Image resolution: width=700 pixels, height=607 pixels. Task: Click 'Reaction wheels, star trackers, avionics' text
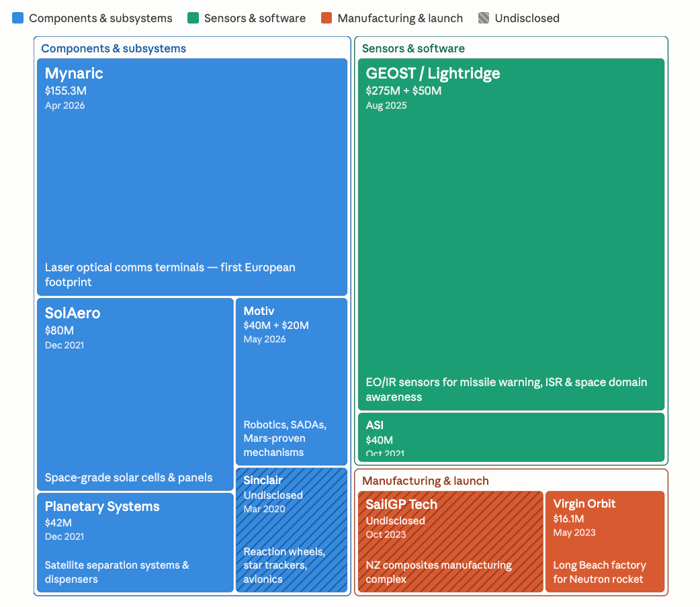[284, 565]
